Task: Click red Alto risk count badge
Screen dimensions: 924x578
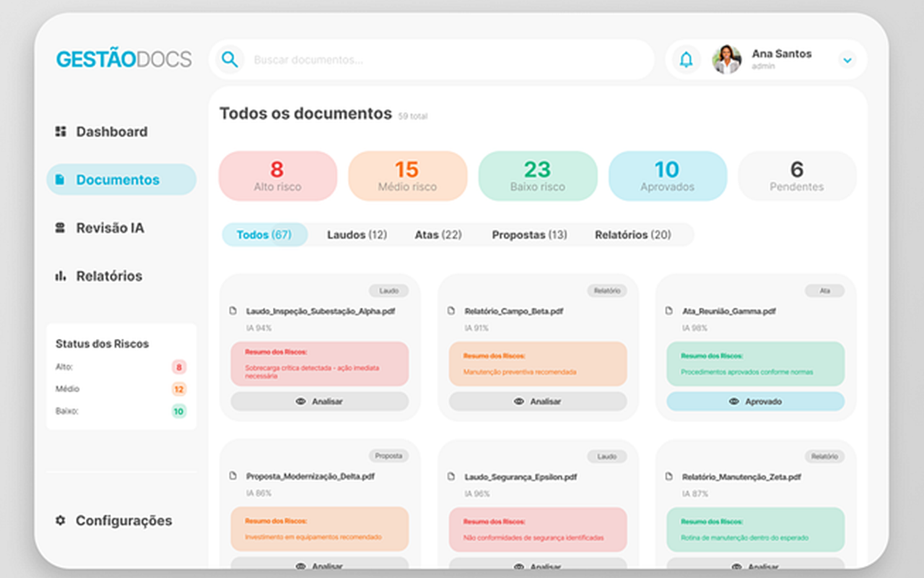Action: click(x=178, y=367)
